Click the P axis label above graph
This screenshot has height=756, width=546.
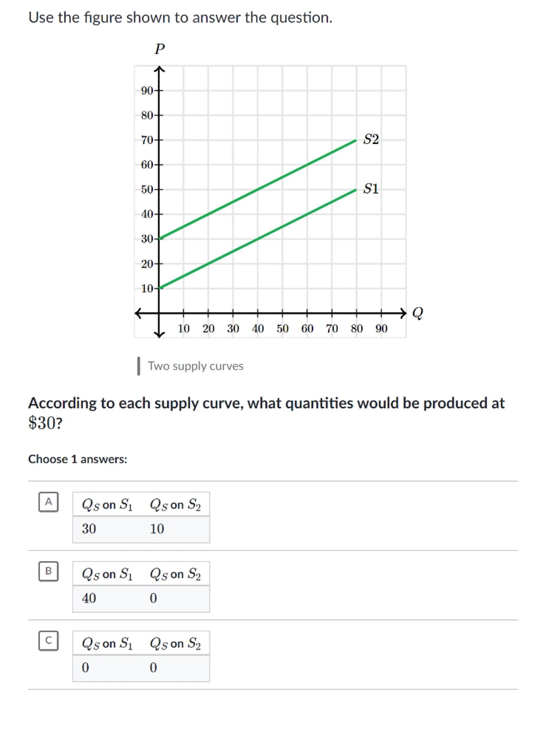[x=159, y=49]
